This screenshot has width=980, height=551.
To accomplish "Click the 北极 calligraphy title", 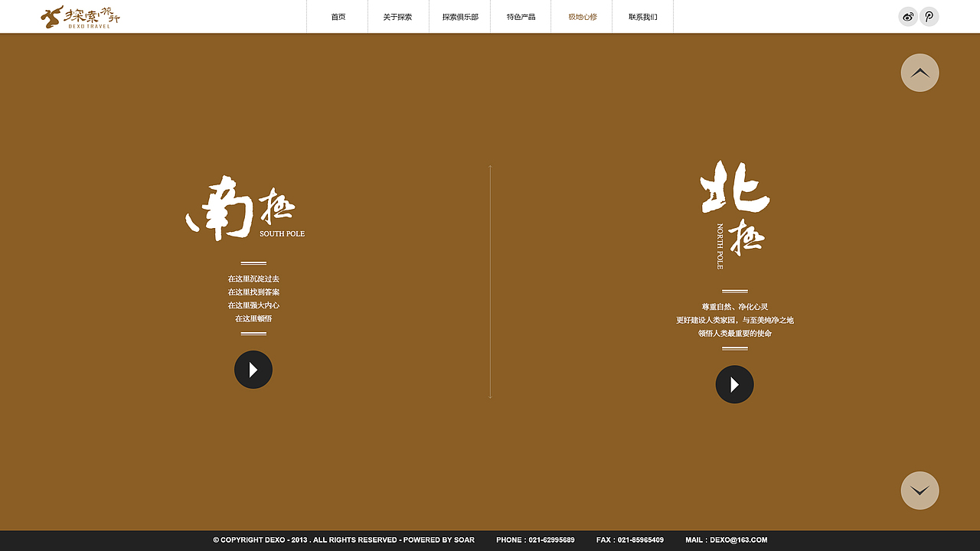I will (x=735, y=207).
